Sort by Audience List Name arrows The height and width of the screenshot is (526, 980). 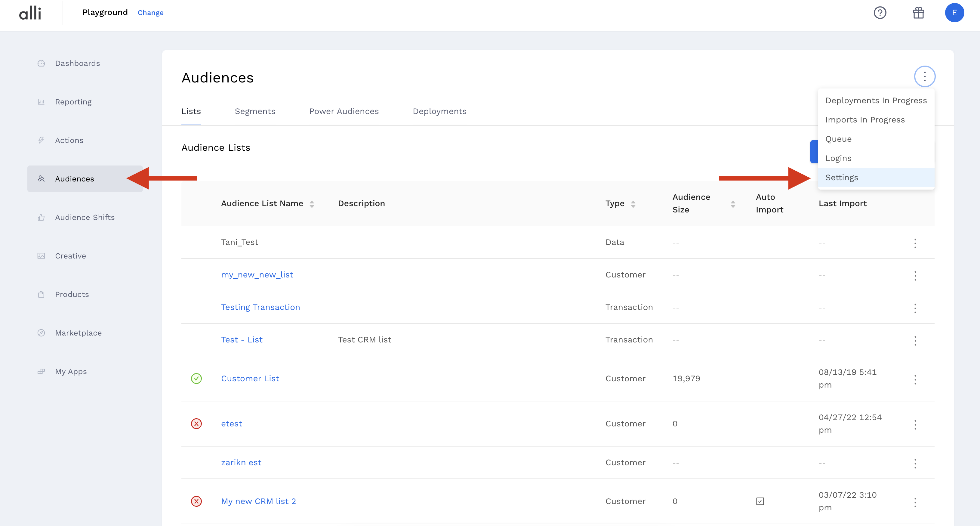[x=312, y=204]
